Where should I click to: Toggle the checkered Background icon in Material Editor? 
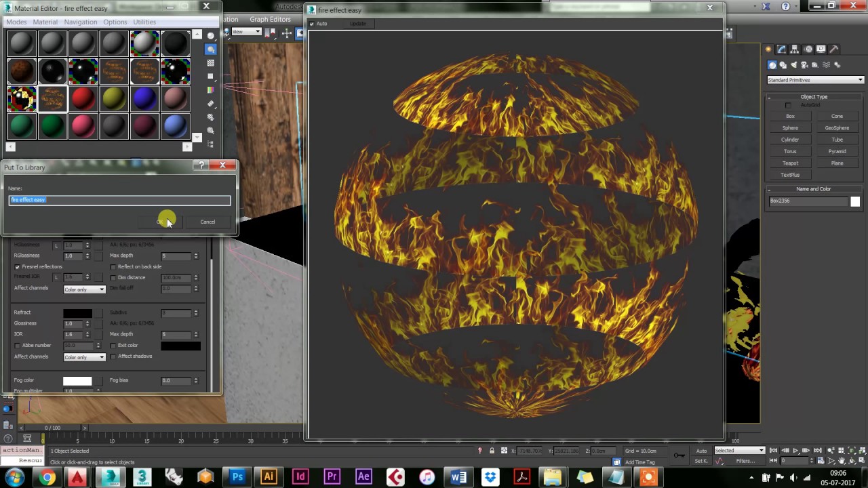[211, 63]
